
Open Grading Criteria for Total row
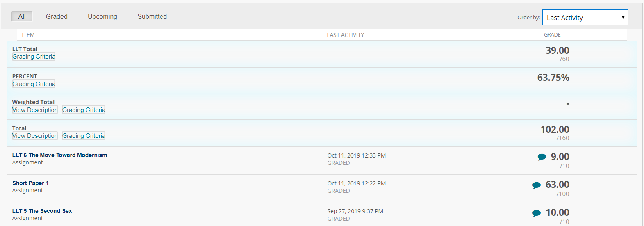[x=84, y=136]
